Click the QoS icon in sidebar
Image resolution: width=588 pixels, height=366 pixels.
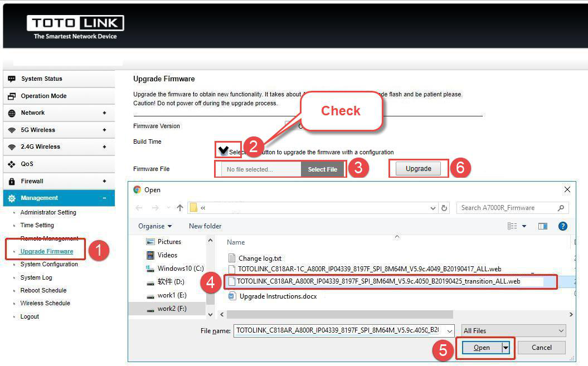click(12, 164)
